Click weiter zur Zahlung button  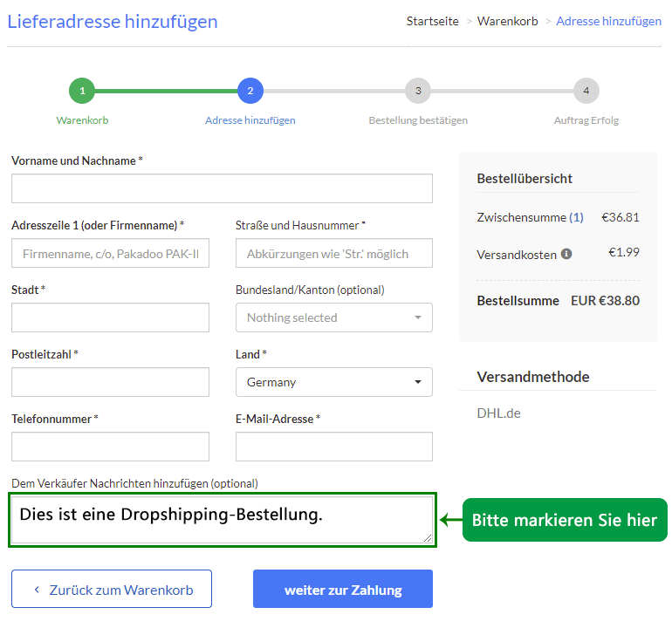pyautogui.click(x=342, y=589)
